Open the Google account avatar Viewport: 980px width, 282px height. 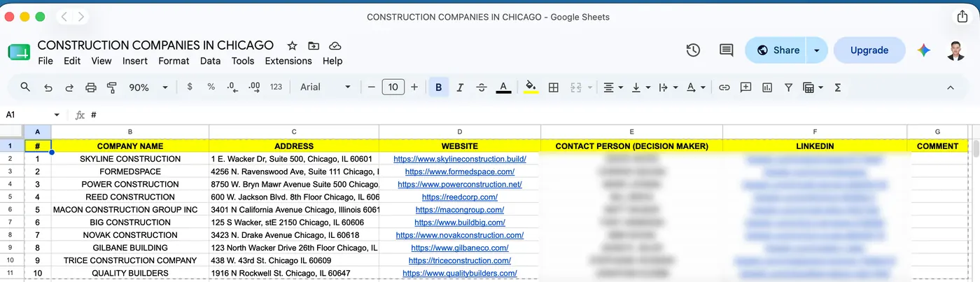(x=956, y=50)
